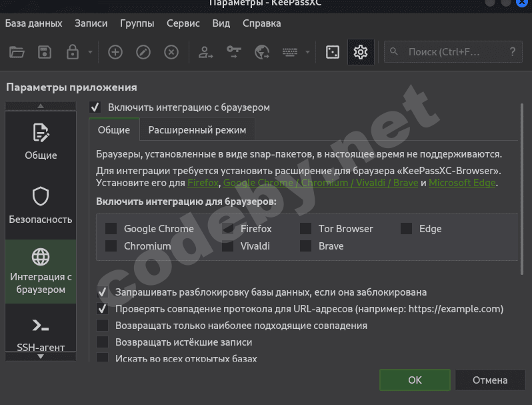
Task: Enable the Tor Browser checkbox
Action: point(306,228)
